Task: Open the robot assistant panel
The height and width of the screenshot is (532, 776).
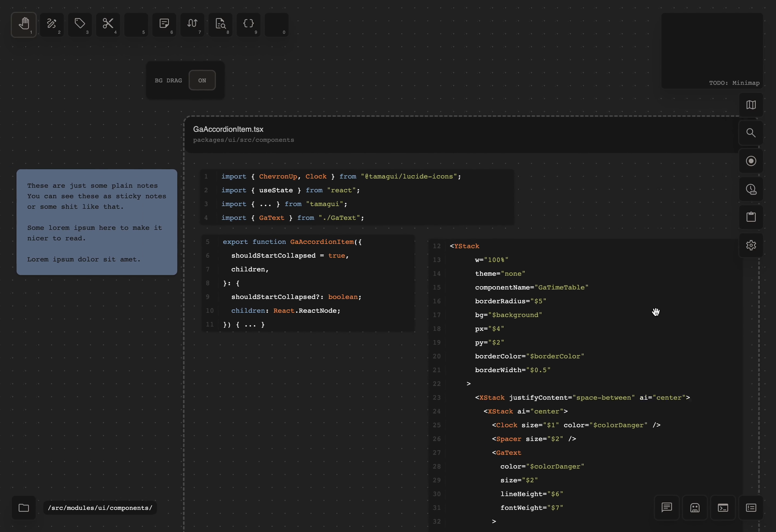Action: click(x=695, y=508)
